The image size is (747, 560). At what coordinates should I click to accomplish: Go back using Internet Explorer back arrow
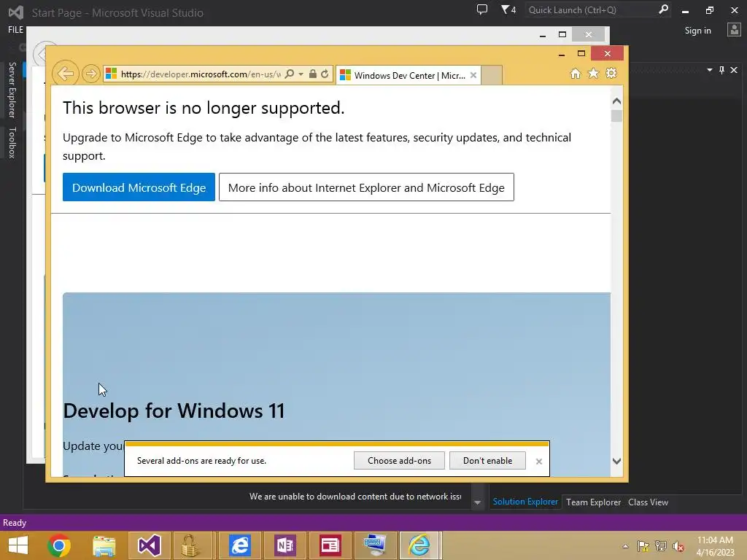[65, 74]
